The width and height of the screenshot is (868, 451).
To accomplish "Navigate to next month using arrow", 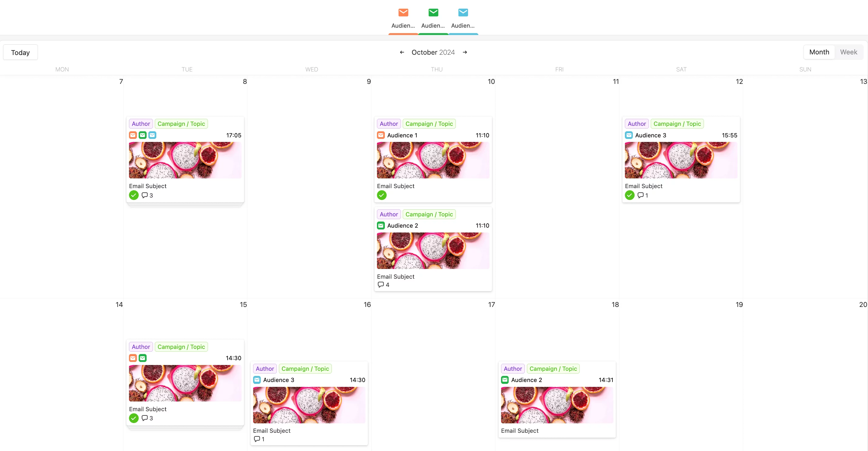I will 466,52.
